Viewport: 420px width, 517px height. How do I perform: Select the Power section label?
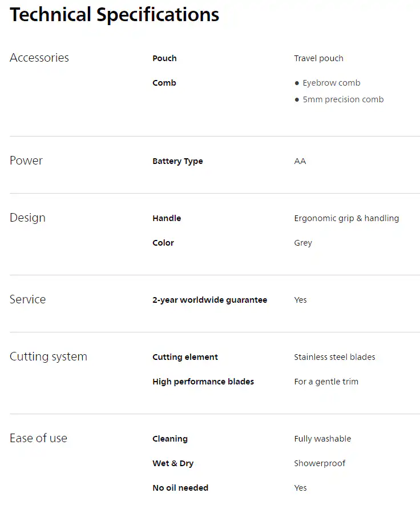[26, 161]
